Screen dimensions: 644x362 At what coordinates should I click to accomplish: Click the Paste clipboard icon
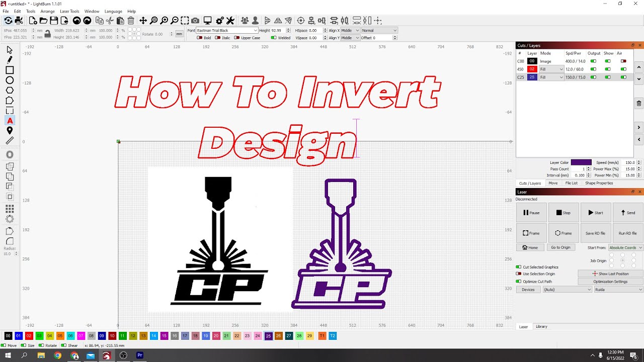click(x=120, y=21)
